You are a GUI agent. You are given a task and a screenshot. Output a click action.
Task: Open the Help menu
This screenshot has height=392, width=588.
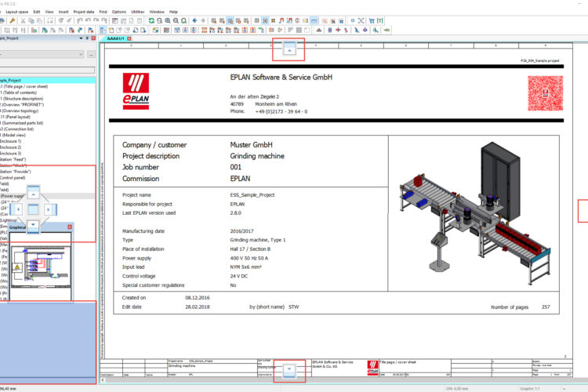click(173, 12)
